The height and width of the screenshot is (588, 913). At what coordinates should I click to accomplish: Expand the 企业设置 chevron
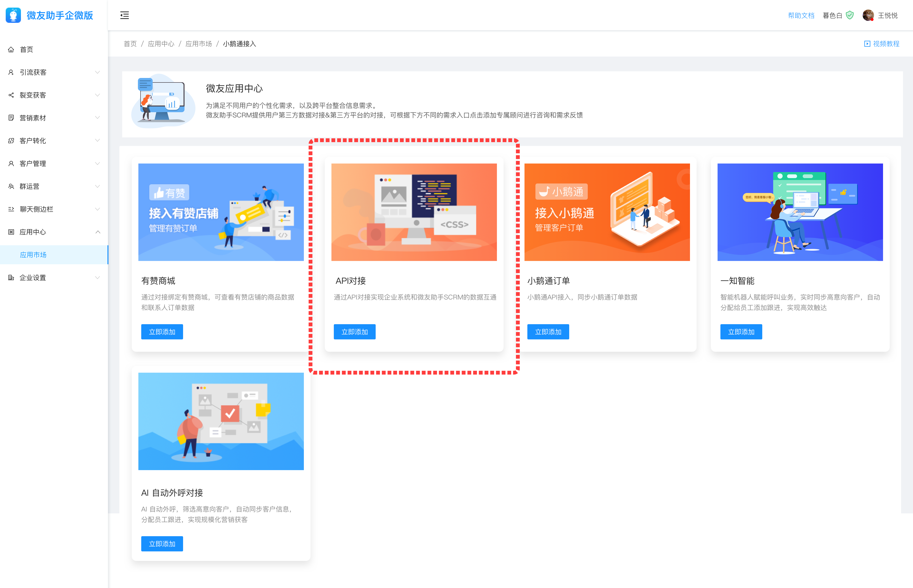pos(98,278)
